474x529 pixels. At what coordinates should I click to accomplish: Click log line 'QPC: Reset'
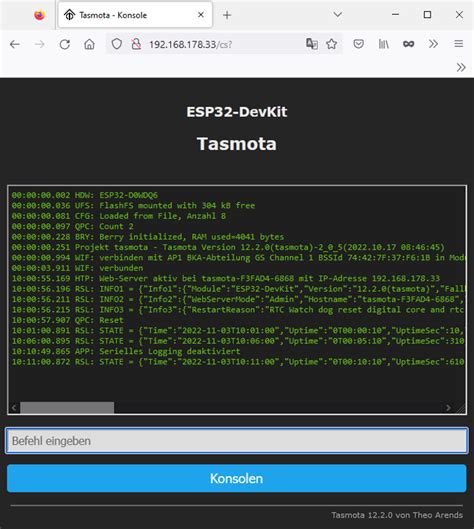(67, 320)
